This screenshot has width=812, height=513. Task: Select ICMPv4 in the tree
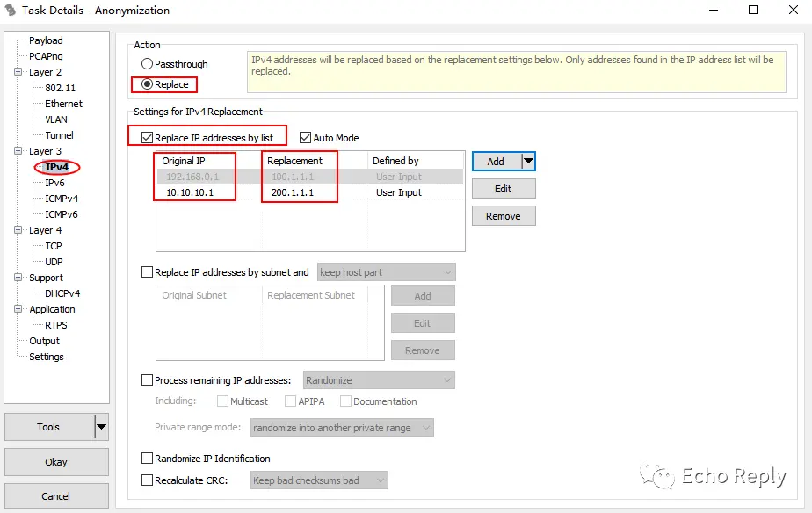coord(62,199)
